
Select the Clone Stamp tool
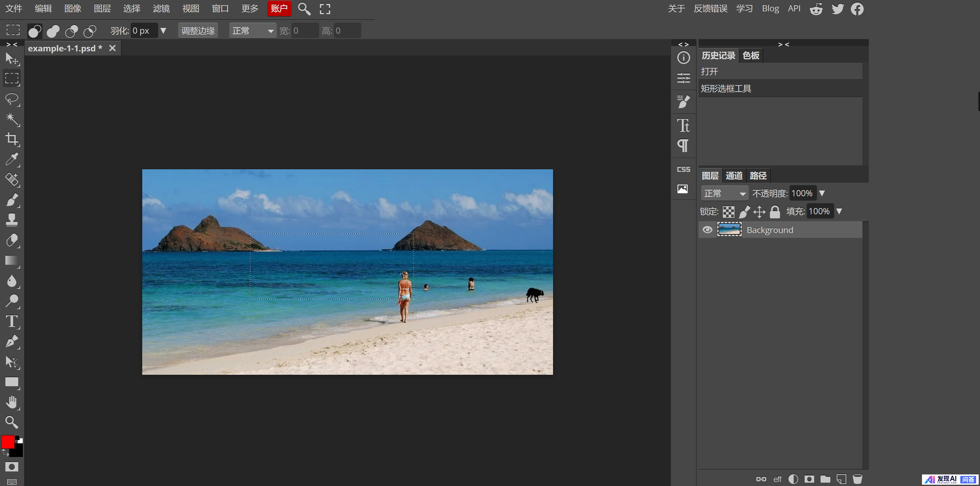coord(12,220)
